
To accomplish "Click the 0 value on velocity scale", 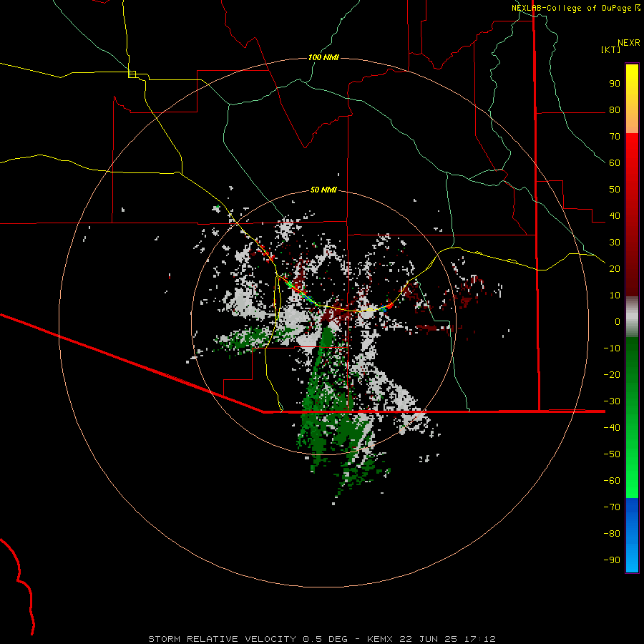I will pos(618,322).
